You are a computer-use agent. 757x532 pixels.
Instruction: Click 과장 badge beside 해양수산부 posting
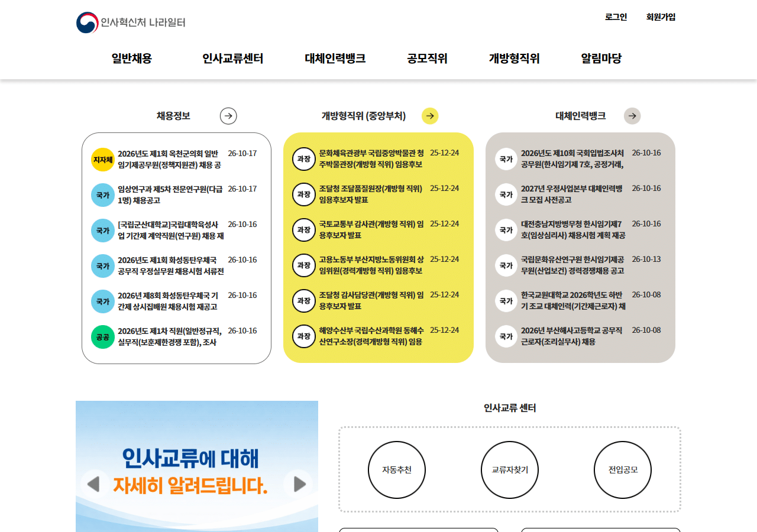click(x=304, y=336)
